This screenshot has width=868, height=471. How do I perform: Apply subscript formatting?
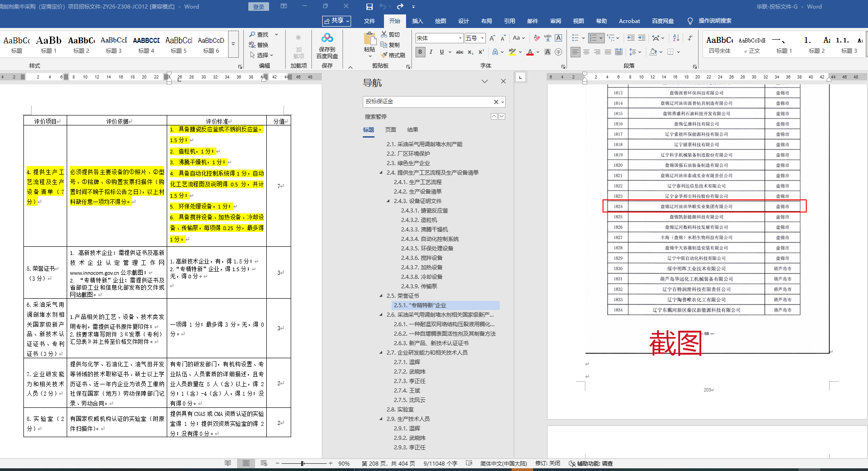click(x=470, y=52)
